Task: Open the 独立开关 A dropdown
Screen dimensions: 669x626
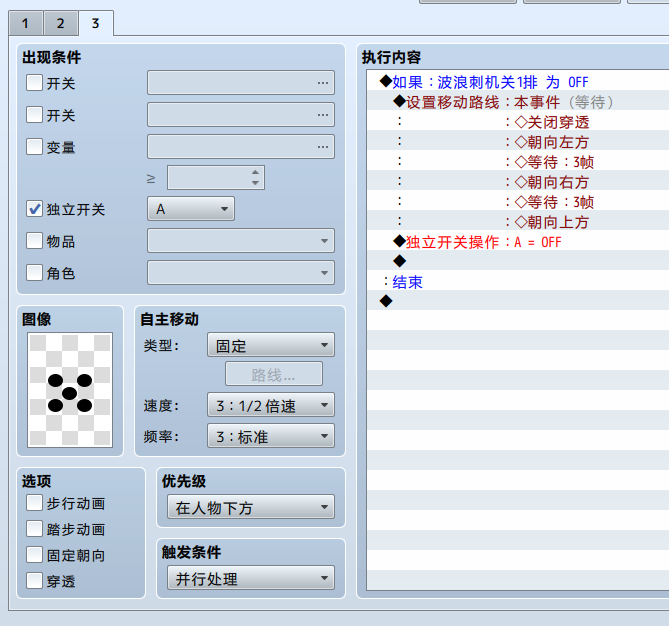Action: 191,209
